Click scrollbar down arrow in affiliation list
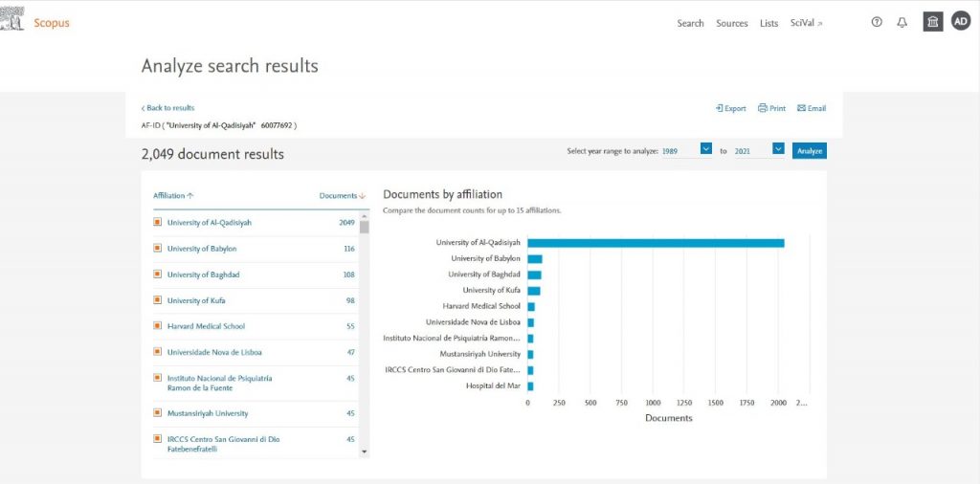The height and width of the screenshot is (484, 980). [x=365, y=451]
